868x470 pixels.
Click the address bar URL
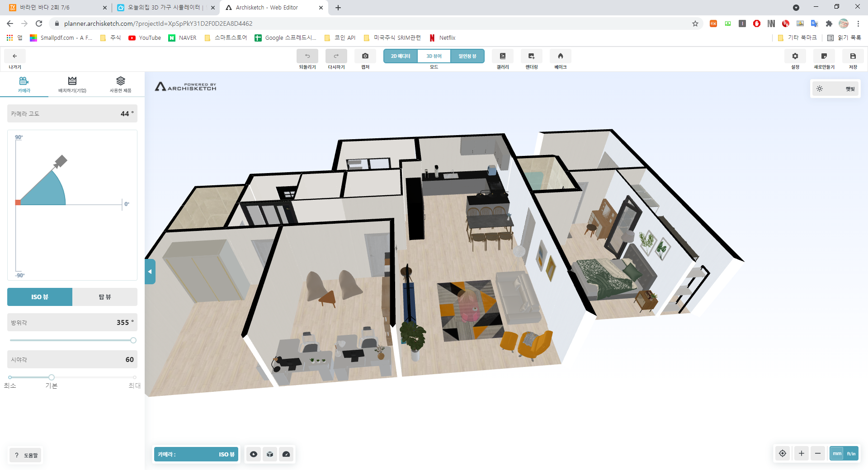158,23
